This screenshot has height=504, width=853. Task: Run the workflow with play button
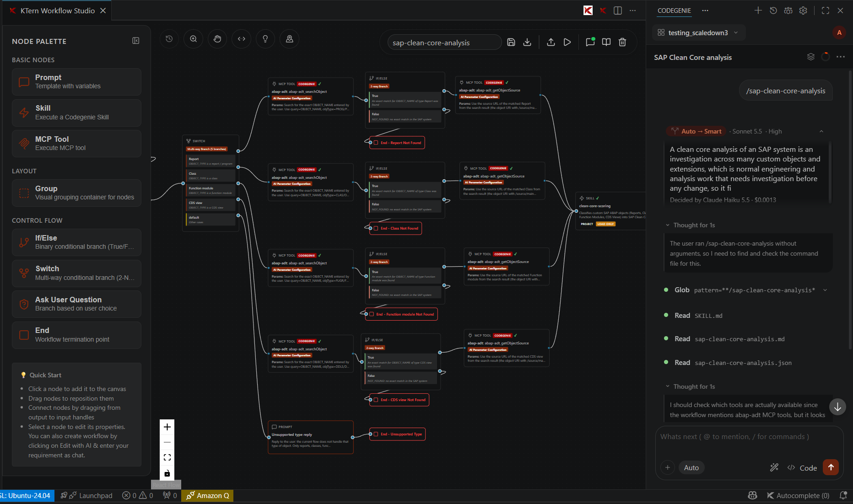point(567,42)
